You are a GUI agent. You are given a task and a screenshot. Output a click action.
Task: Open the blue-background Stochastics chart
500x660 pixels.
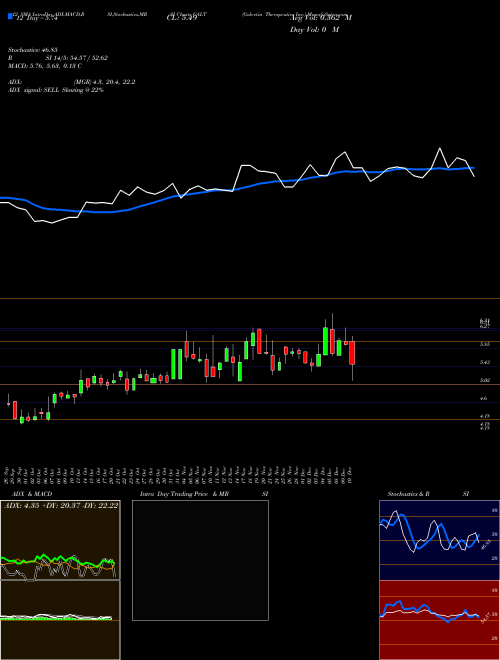(439, 540)
